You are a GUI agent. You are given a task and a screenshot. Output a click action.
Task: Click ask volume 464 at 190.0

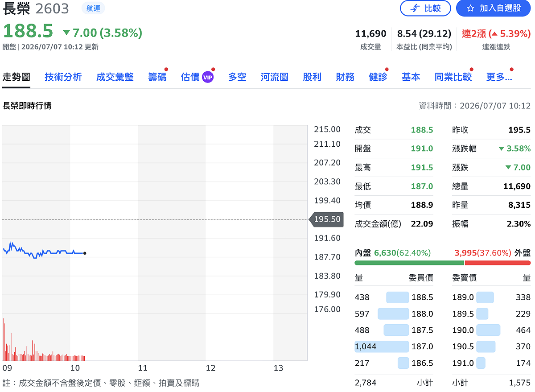pos(523,330)
